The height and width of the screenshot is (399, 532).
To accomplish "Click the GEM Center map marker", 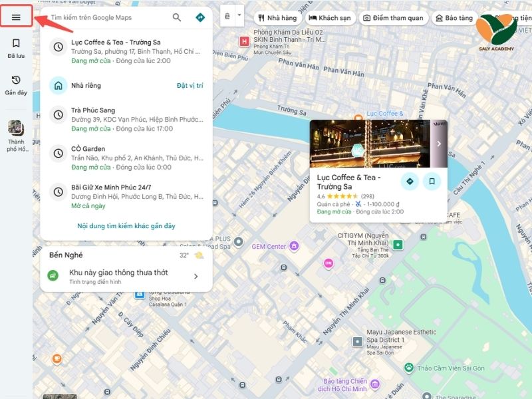I will 243,247.
